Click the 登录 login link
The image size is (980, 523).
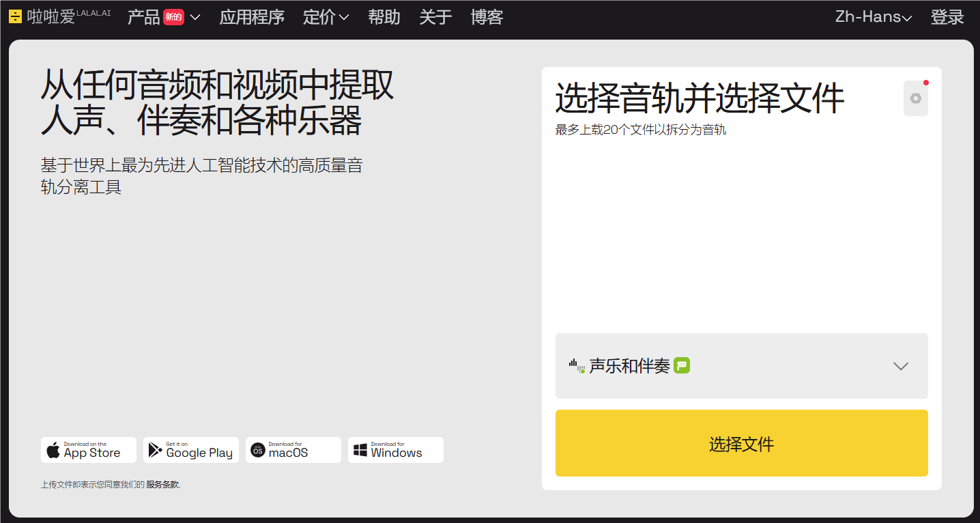[947, 17]
